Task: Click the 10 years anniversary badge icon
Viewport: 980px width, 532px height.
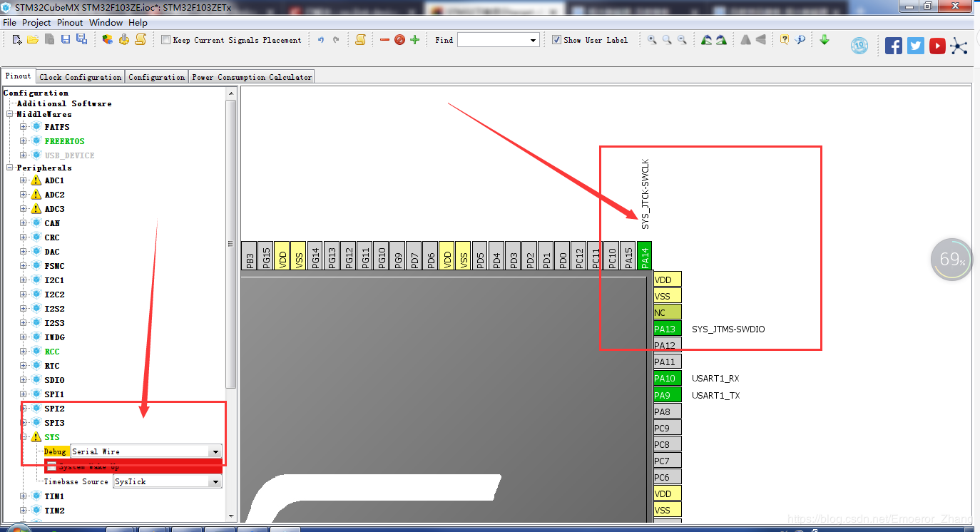Action: [x=860, y=46]
